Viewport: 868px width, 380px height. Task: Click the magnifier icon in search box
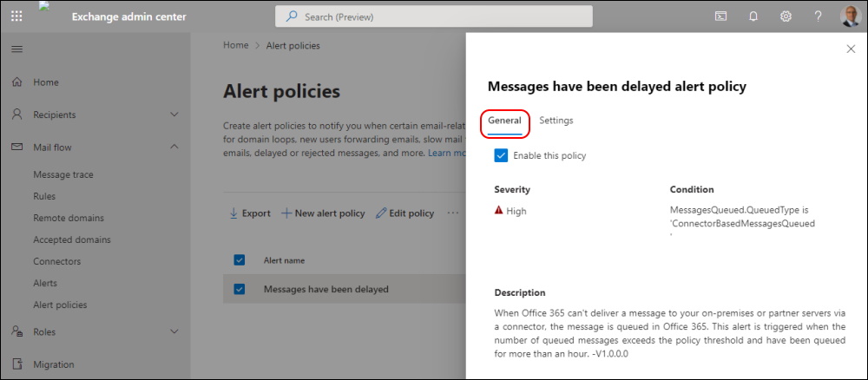click(x=292, y=16)
